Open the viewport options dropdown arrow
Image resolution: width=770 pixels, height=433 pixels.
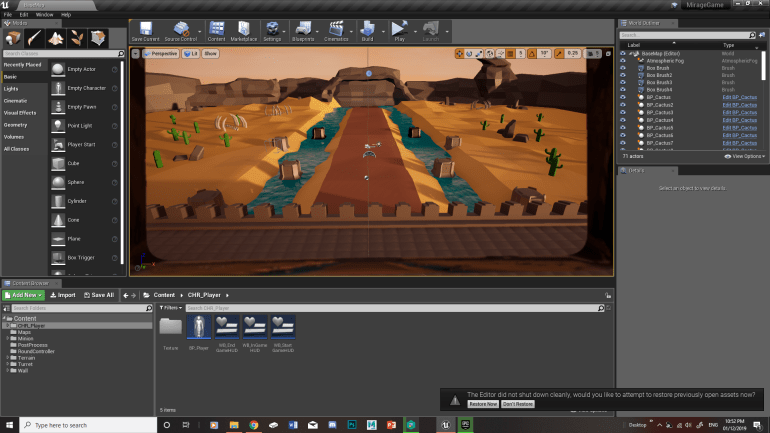coord(136,54)
